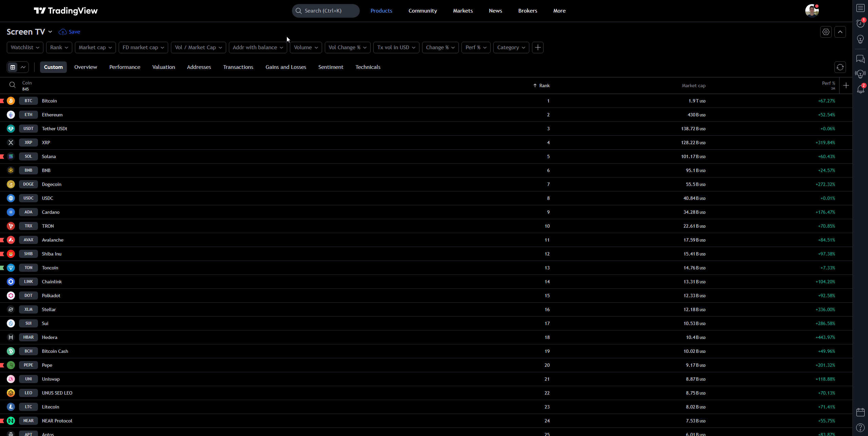Click the BTC ticker symbol button
Screen dimensions: 868x436
[x=28, y=101]
